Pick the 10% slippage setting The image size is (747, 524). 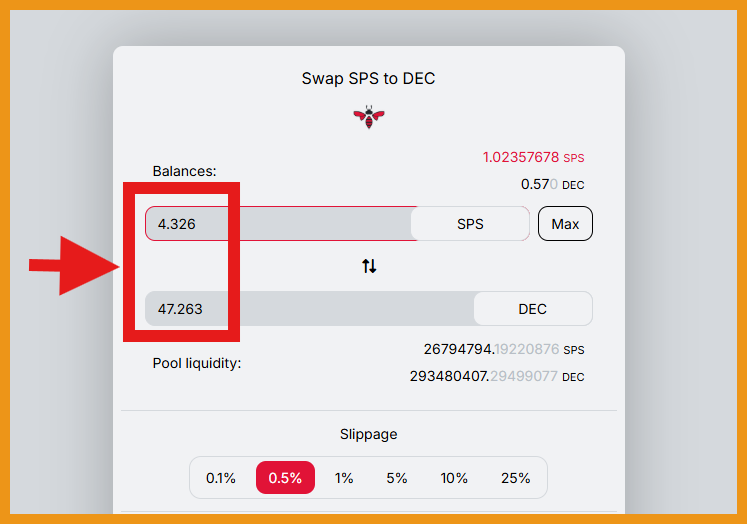pyautogui.click(x=454, y=478)
